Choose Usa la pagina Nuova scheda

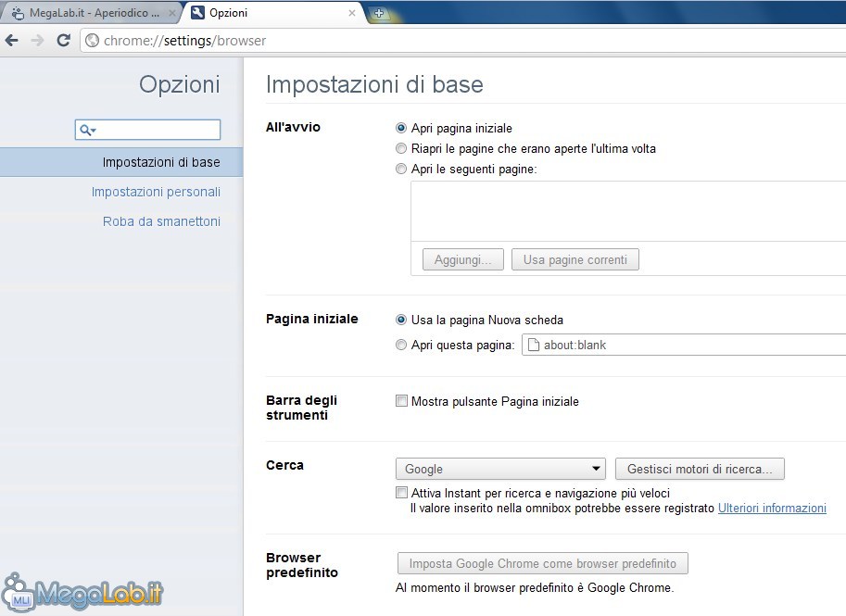[x=401, y=320]
